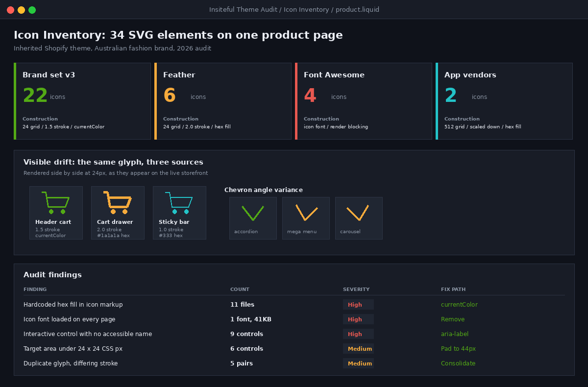Click '24 grid / 2.0 stroke / hex fill'
This screenshot has height=387, width=588.
[x=197, y=127]
